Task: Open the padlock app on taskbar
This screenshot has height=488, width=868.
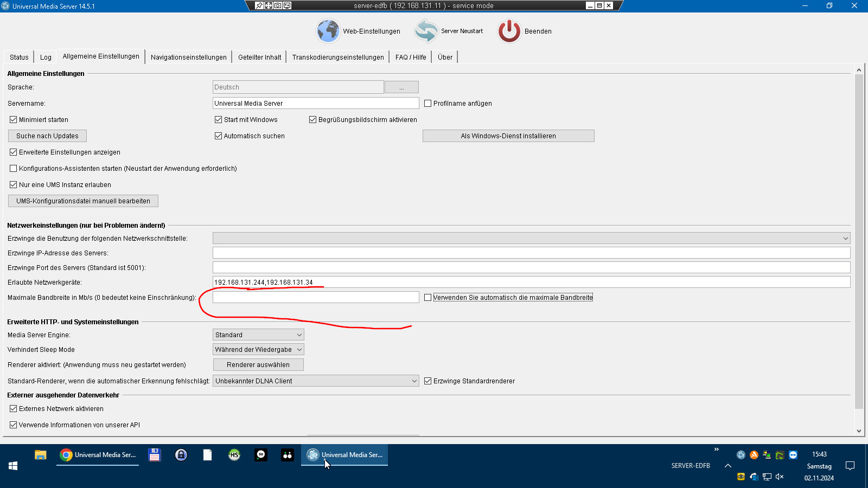Action: 181,455
